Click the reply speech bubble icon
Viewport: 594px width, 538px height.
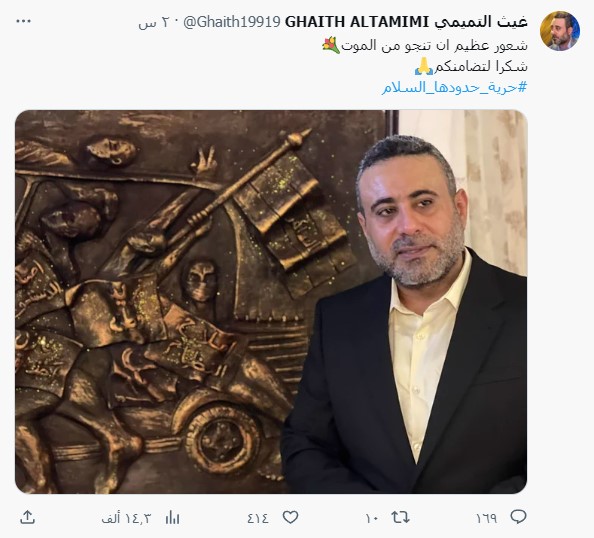518,517
